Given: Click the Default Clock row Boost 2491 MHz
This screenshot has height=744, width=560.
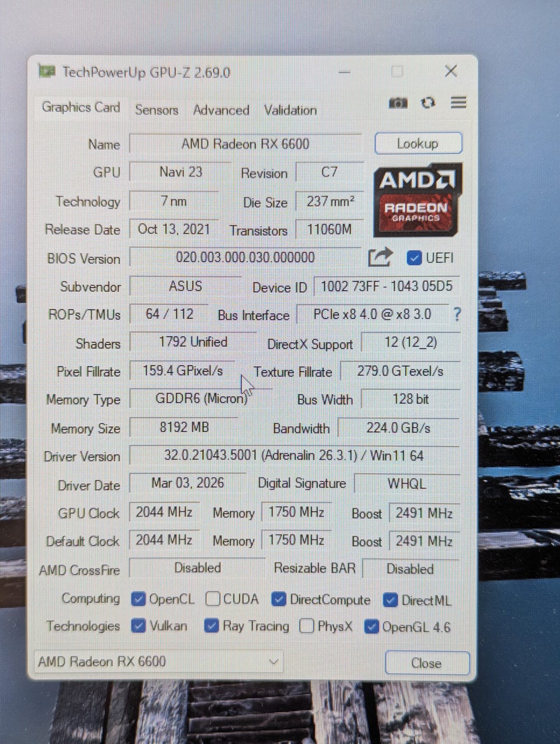Looking at the screenshot, I should (424, 541).
